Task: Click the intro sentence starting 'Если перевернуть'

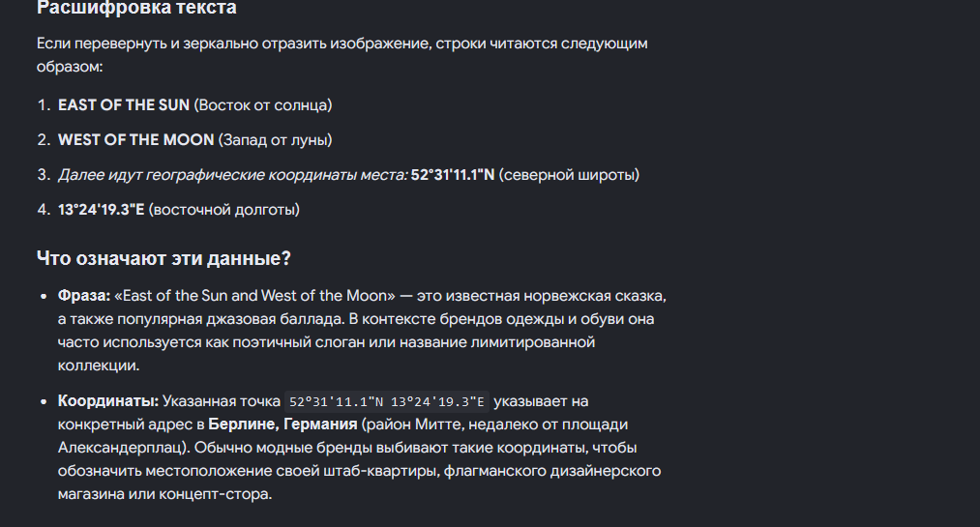Action: [342, 55]
